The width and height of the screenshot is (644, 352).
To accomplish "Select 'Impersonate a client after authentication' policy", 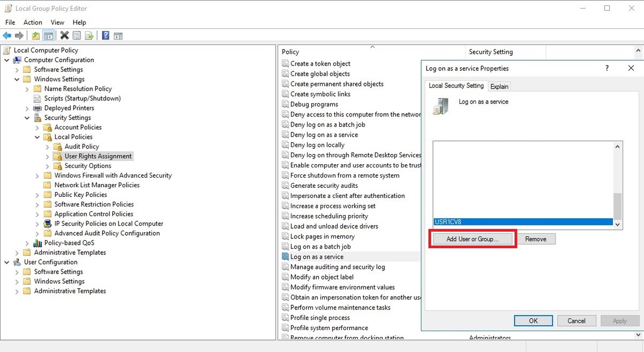I will tap(348, 196).
